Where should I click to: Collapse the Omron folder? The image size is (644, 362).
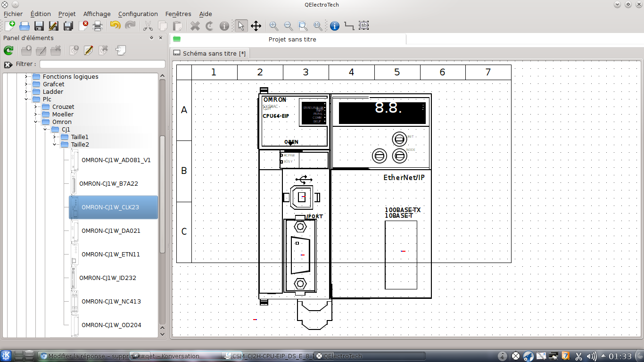point(35,122)
